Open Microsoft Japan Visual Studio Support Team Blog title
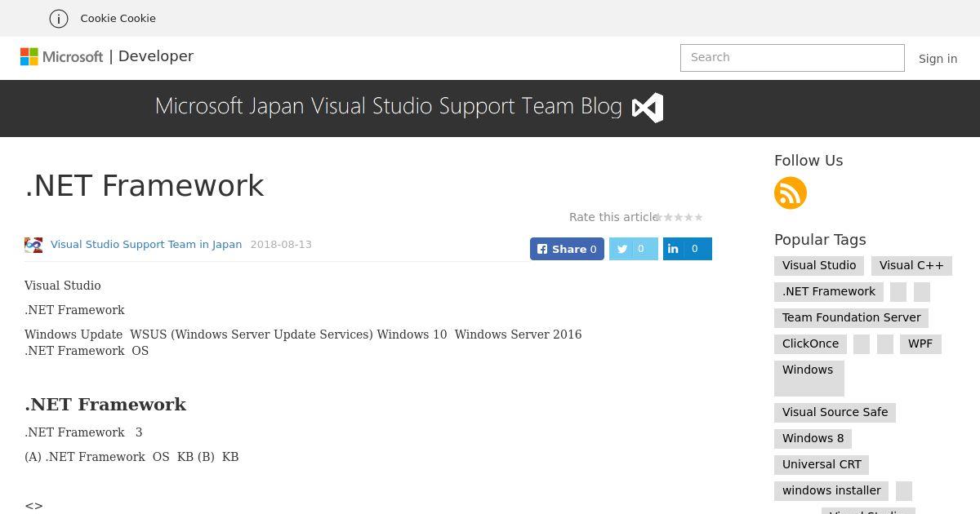Viewport: 980px width, 514px height. click(389, 107)
